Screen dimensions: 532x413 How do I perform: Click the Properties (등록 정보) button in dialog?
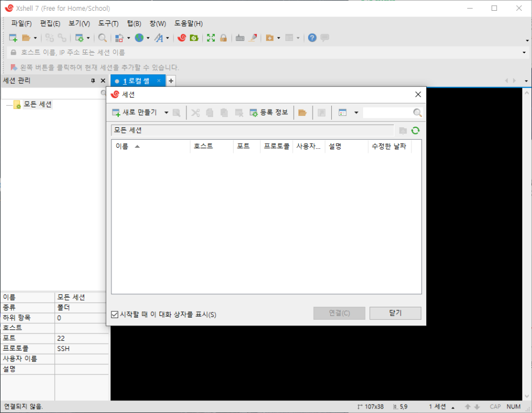pos(269,112)
